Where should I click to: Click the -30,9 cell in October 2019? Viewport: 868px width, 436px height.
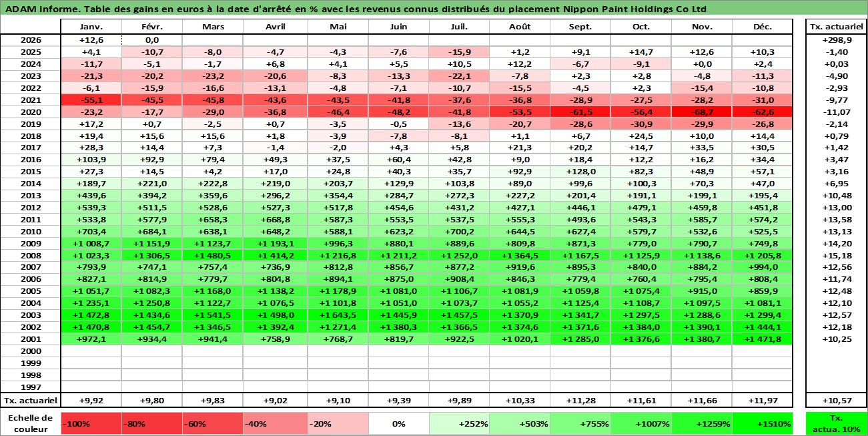641,124
